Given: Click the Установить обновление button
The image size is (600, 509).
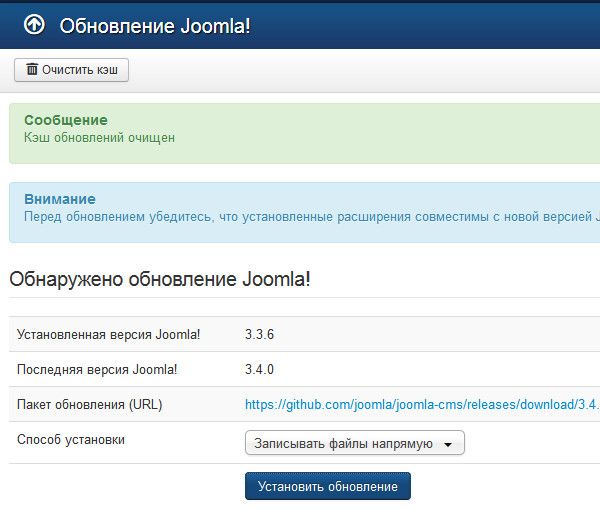Looking at the screenshot, I should 328,486.
